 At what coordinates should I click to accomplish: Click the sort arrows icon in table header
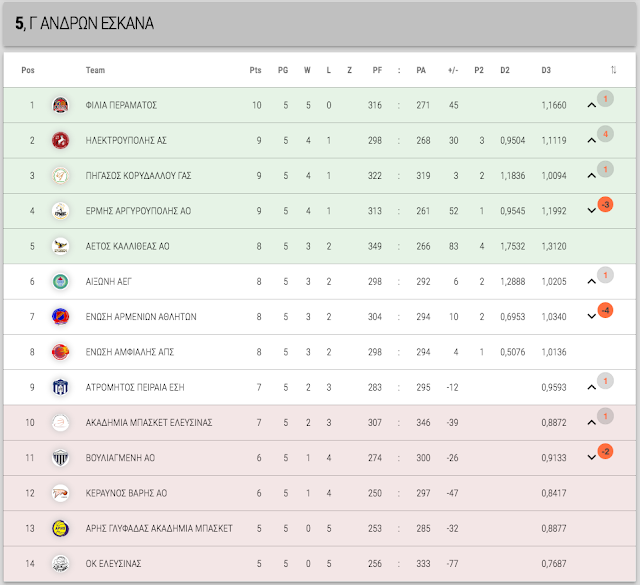point(613,70)
